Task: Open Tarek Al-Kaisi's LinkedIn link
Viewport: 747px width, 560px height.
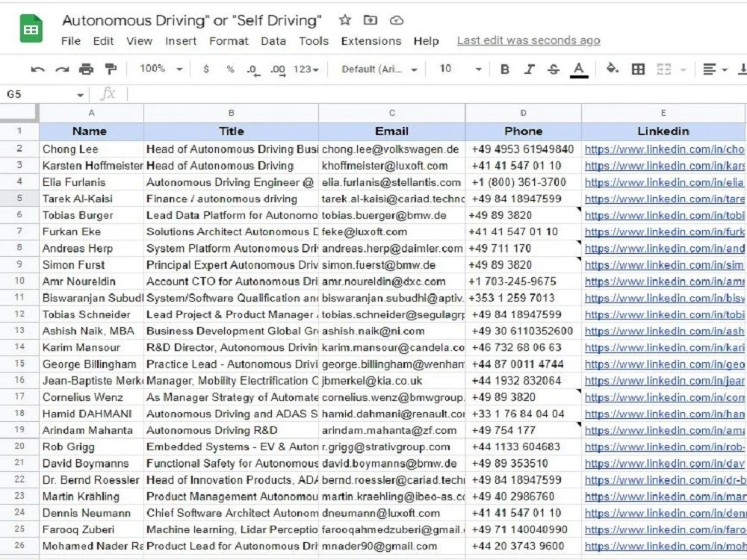Action: (664, 199)
